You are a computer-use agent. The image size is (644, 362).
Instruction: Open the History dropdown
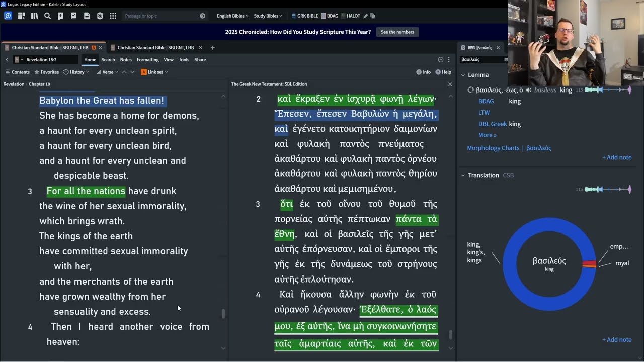tap(76, 72)
